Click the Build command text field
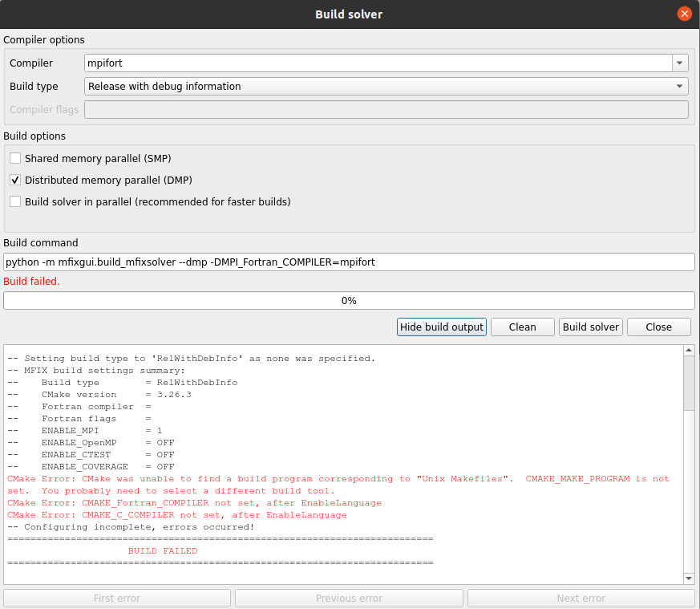Image resolution: width=700 pixels, height=609 pixels. point(349,262)
